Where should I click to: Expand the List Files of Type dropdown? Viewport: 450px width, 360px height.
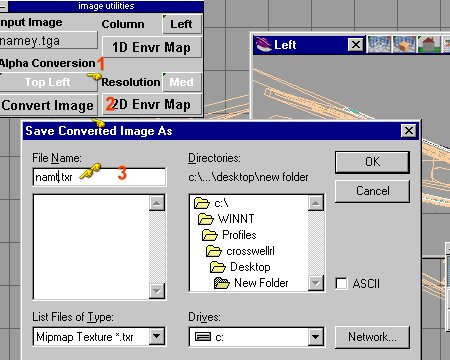pos(157,336)
